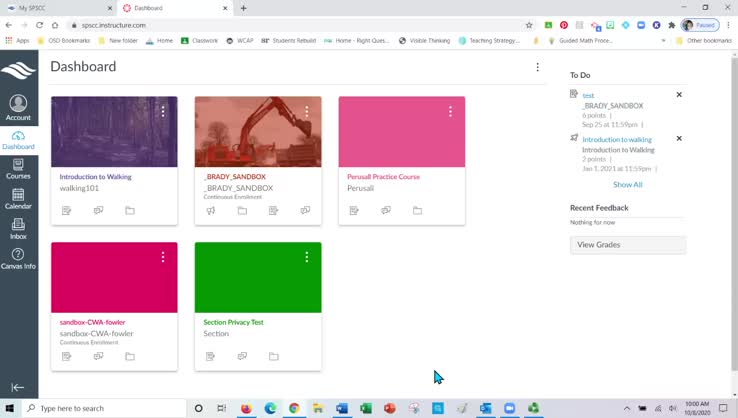Image resolution: width=738 pixels, height=418 pixels.
Task: Open the WCAP bookmark
Action: tap(240, 41)
